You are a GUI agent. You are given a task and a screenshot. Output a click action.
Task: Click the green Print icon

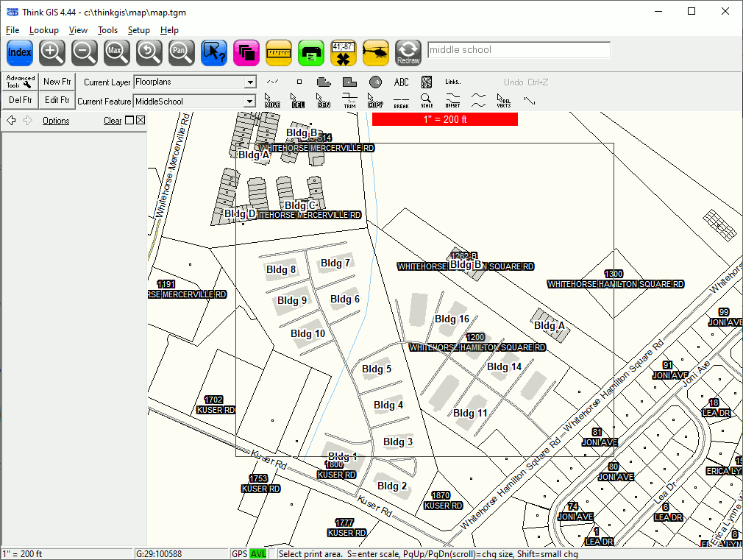coord(311,52)
